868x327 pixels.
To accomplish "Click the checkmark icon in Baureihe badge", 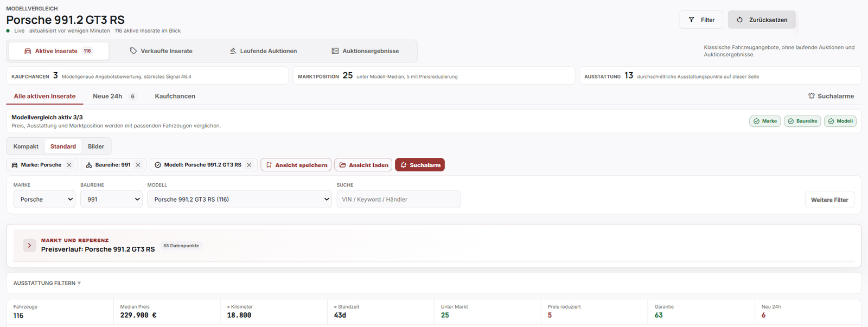I will (791, 121).
